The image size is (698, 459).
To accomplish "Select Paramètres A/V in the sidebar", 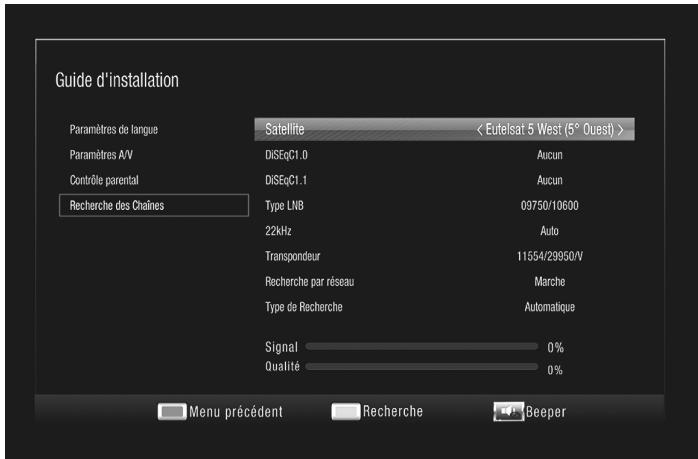I will (101, 155).
